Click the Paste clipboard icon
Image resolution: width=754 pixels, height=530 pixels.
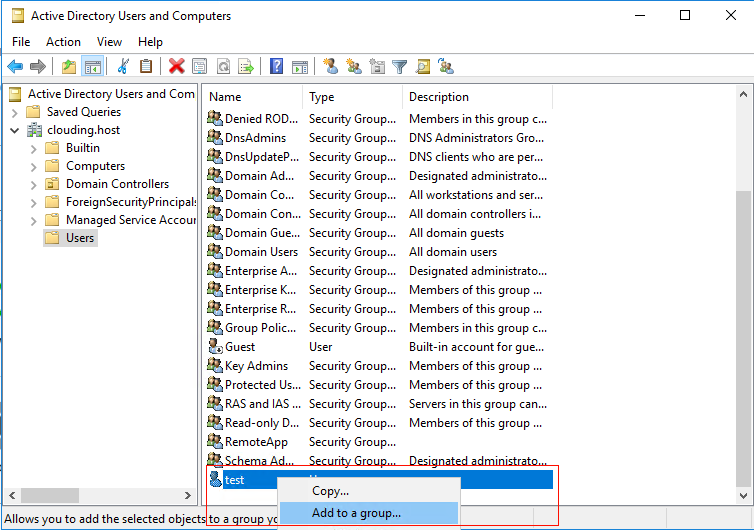146,66
